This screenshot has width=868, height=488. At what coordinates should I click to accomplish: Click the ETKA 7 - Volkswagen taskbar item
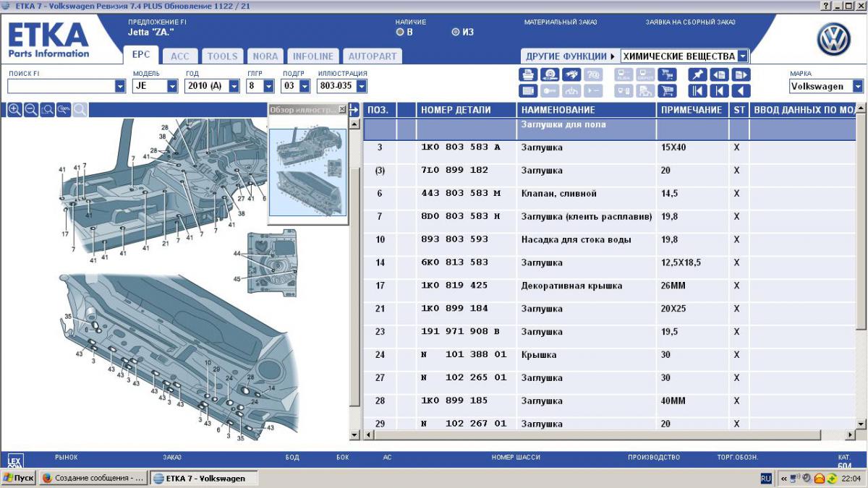pyautogui.click(x=204, y=478)
